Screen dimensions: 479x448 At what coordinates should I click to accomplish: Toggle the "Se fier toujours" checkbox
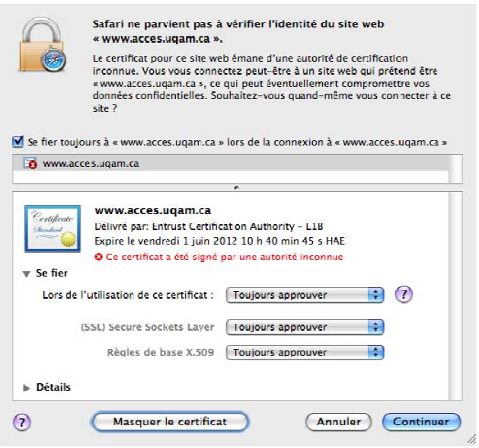pyautogui.click(x=18, y=142)
